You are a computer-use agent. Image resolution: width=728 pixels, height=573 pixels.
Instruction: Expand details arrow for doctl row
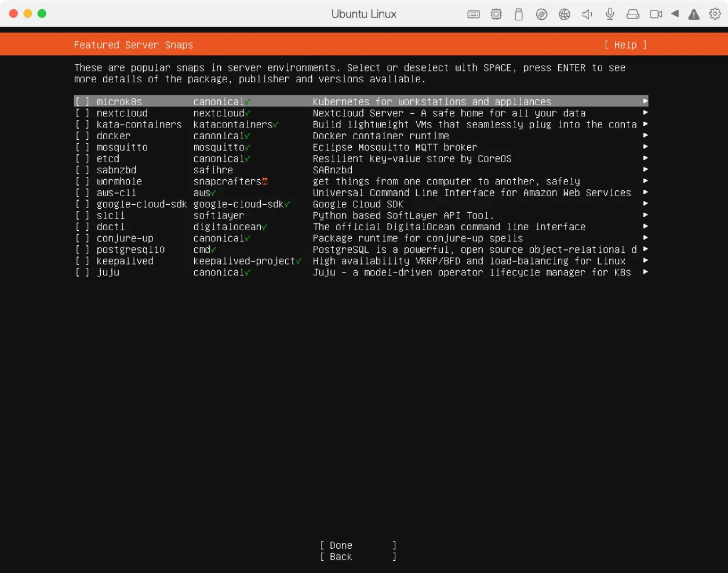point(645,226)
